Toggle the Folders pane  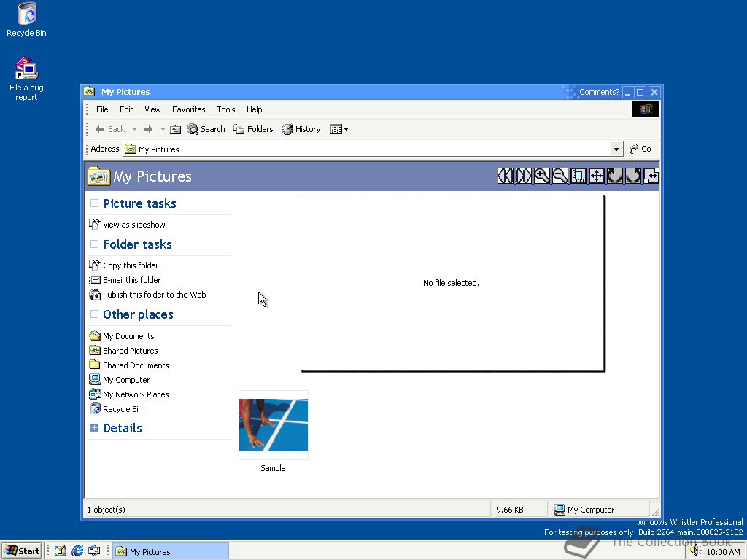pos(253,129)
